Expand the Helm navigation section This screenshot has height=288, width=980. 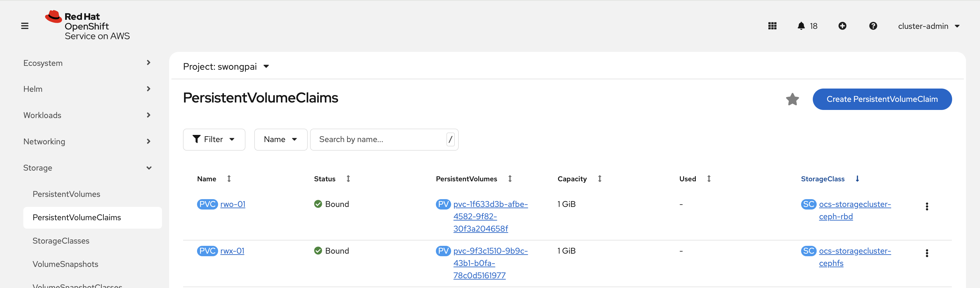coord(87,89)
